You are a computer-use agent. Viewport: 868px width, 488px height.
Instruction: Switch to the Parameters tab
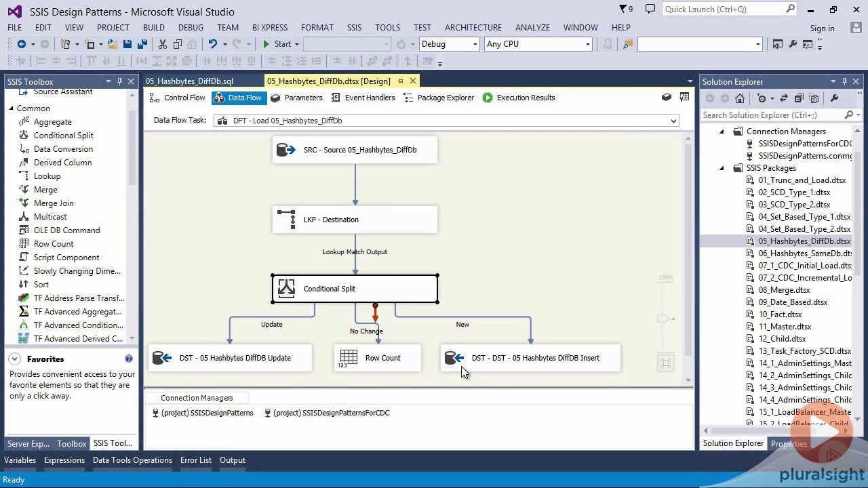tap(296, 98)
